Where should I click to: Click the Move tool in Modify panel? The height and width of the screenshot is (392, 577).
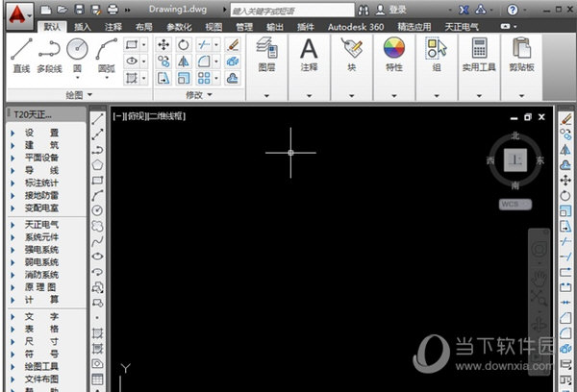[163, 45]
